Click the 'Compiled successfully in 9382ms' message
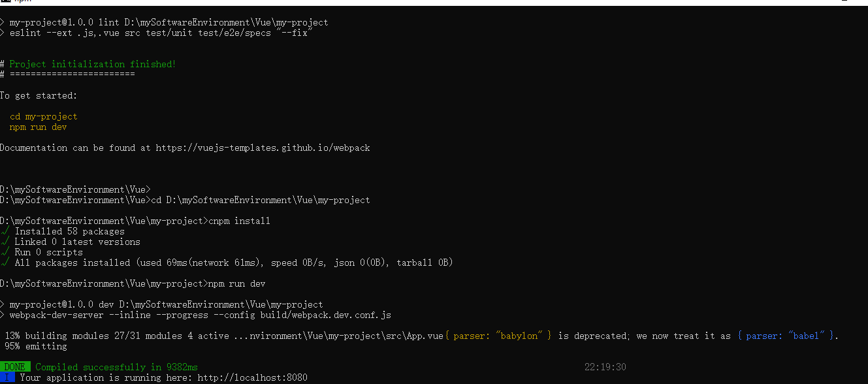Viewport: 868px width, 384px height. click(116, 367)
